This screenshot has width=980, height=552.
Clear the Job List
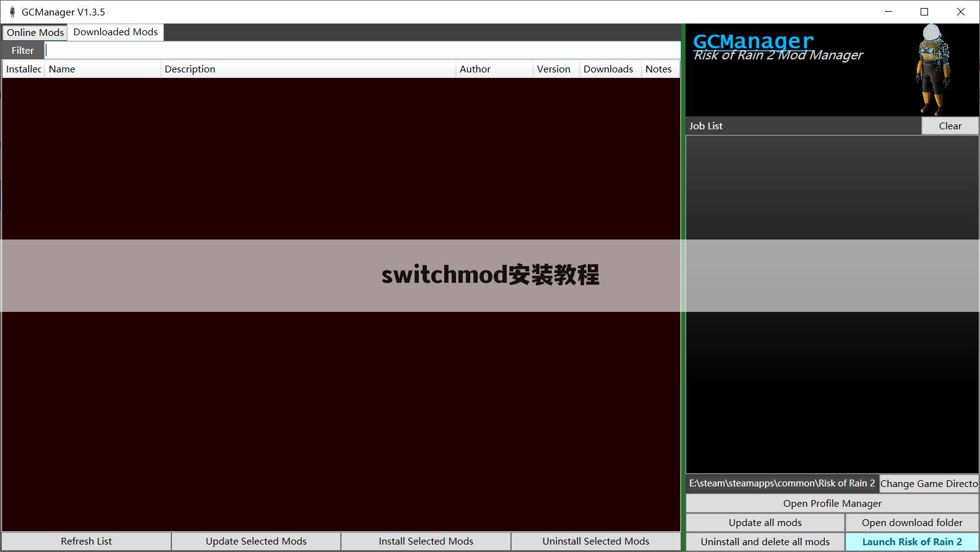tap(950, 126)
